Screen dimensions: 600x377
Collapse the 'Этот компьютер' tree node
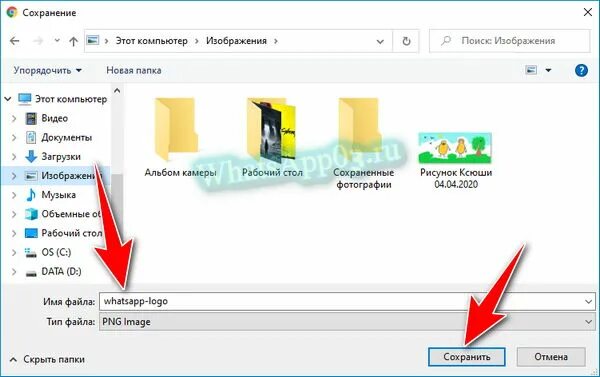[8, 99]
